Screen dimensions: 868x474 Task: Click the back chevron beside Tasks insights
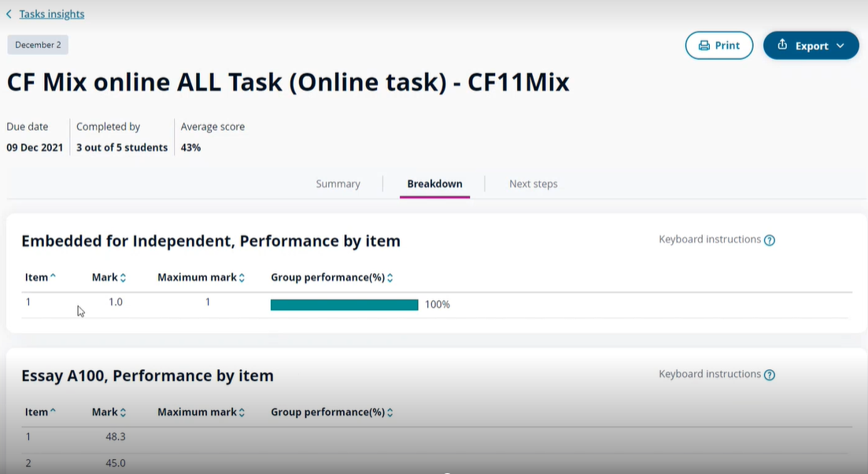[9, 14]
